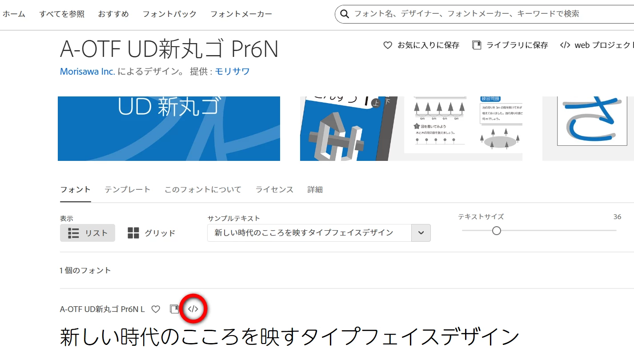
Task: Click ライブラリに保存 button text
Action: [x=517, y=45]
